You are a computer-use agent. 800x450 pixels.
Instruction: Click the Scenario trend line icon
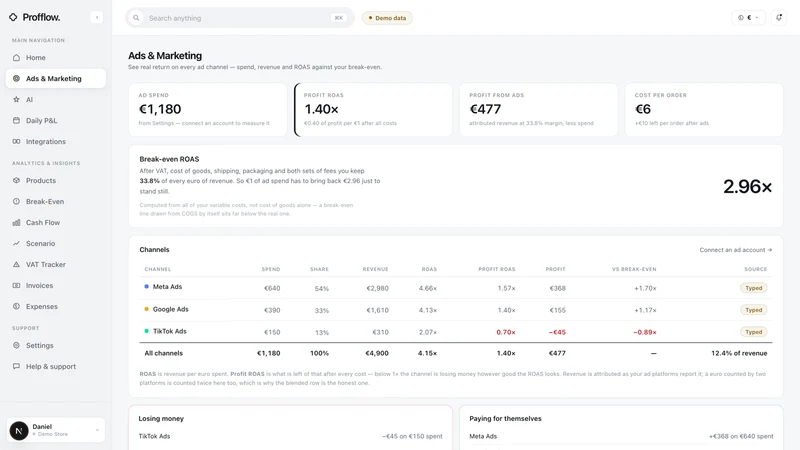(16, 243)
